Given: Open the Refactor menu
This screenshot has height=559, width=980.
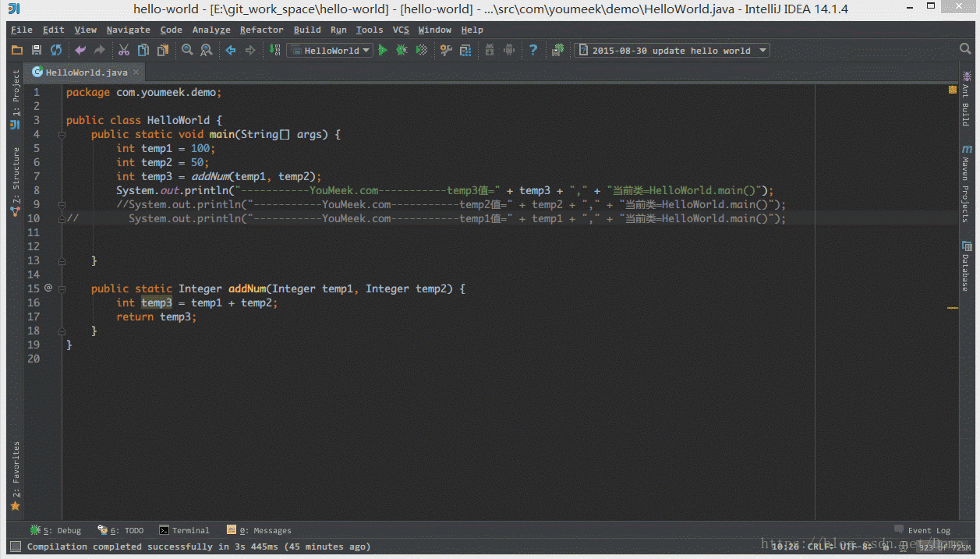Looking at the screenshot, I should (x=261, y=30).
